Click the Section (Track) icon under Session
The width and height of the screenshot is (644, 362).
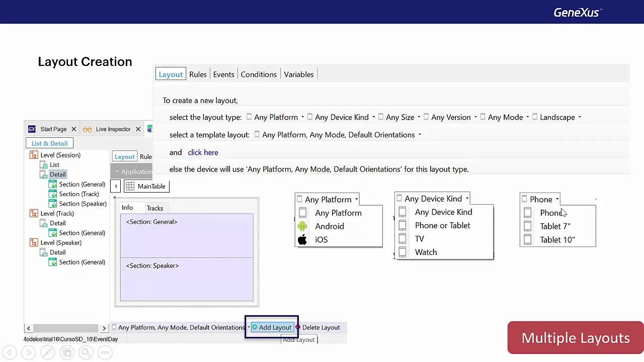53,194
